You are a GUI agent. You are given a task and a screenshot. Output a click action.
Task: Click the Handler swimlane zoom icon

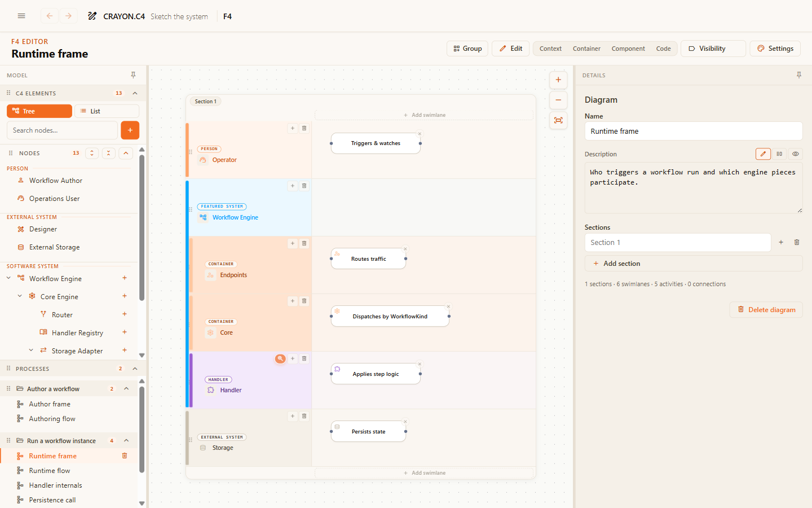click(x=280, y=358)
